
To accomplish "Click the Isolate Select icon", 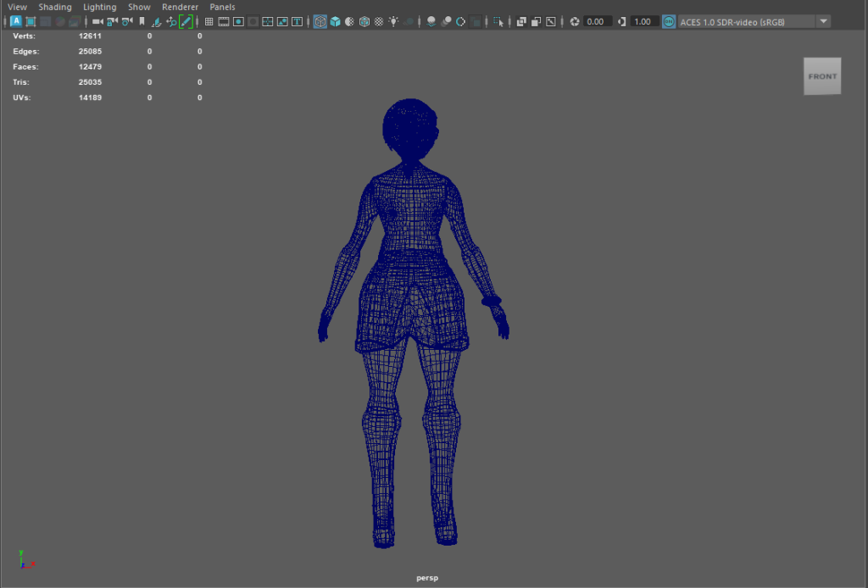I will click(498, 21).
